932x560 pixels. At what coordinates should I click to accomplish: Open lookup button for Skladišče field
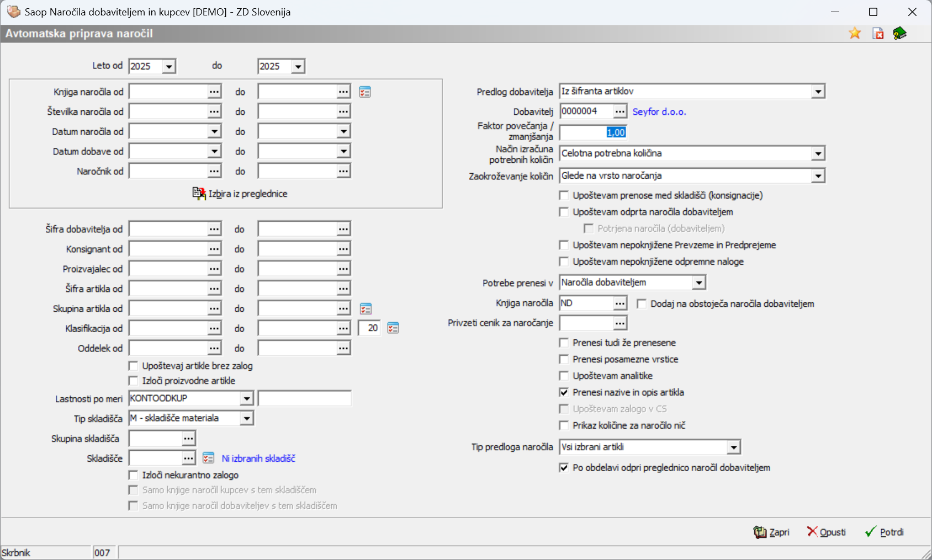tap(189, 458)
